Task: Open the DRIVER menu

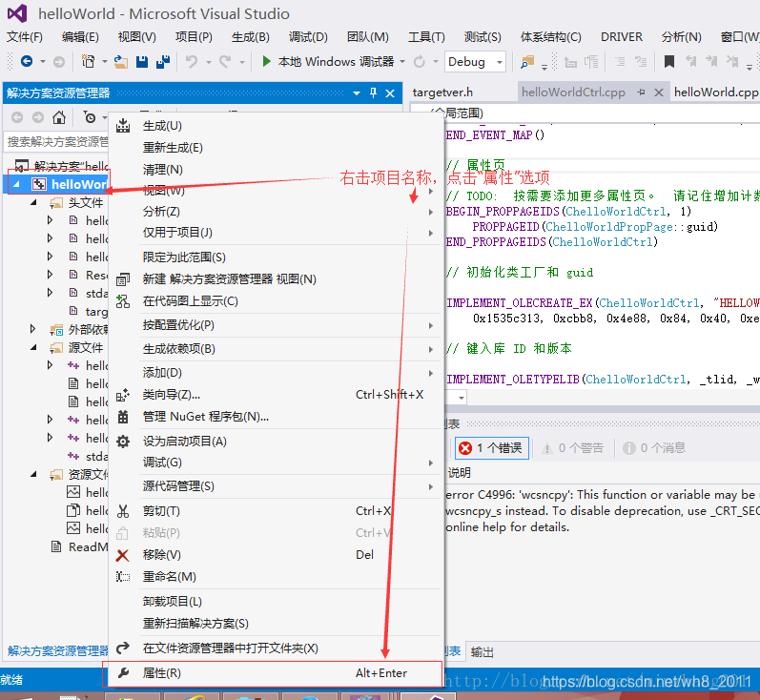Action: pos(622,37)
